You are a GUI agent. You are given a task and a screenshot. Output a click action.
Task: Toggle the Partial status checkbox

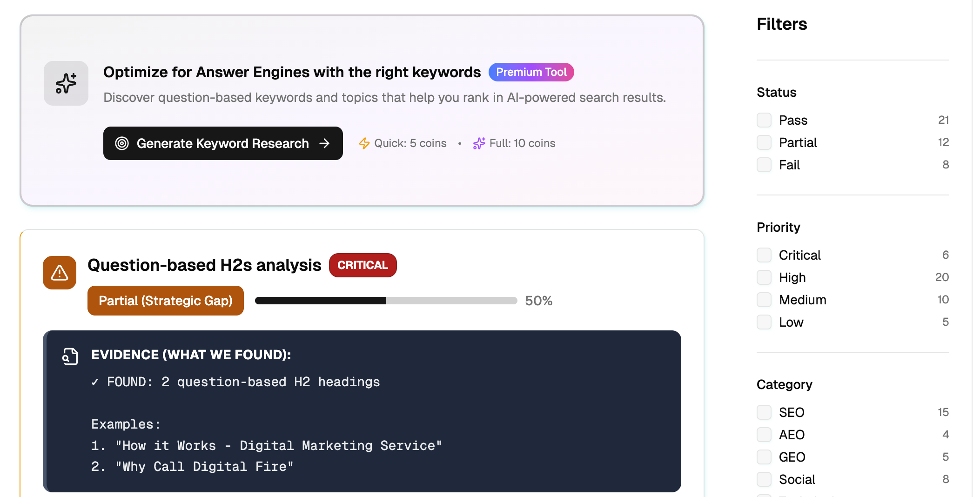[764, 142]
